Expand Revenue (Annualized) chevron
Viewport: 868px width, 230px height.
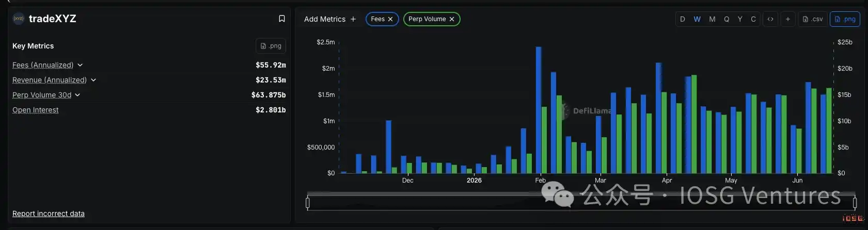pos(93,80)
